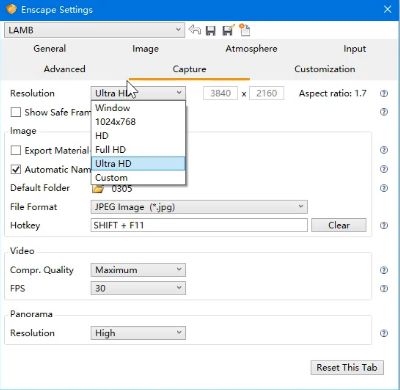Viewport: 400px width, 390px height.
Task: Open the Compr. Quality Maximum dropdown
Action: pyautogui.click(x=138, y=270)
